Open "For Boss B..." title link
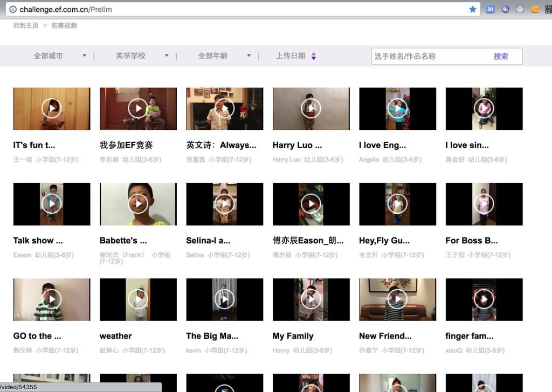 (x=471, y=241)
